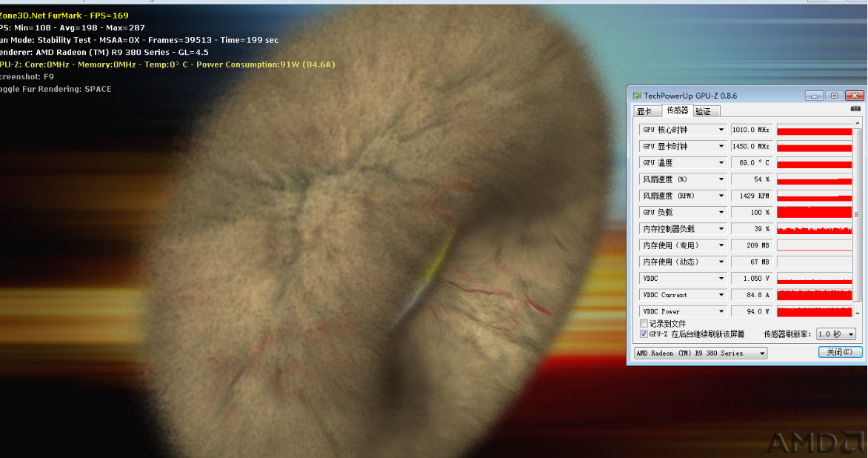Click the GPU 负载 history graph
Screen dimensions: 868x458
click(x=814, y=212)
